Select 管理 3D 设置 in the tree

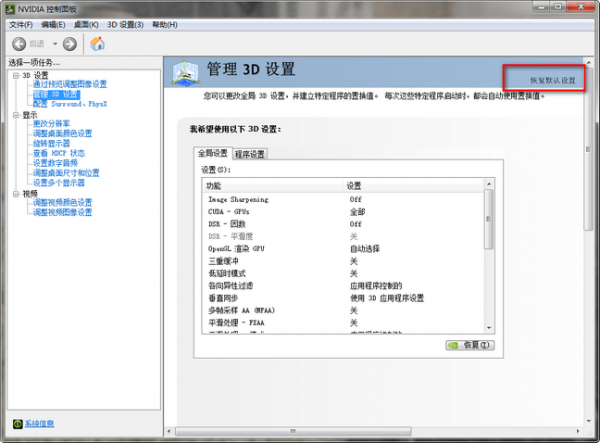56,94
